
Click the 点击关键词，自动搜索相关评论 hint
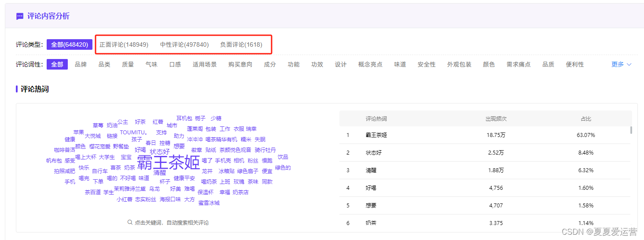(172, 223)
